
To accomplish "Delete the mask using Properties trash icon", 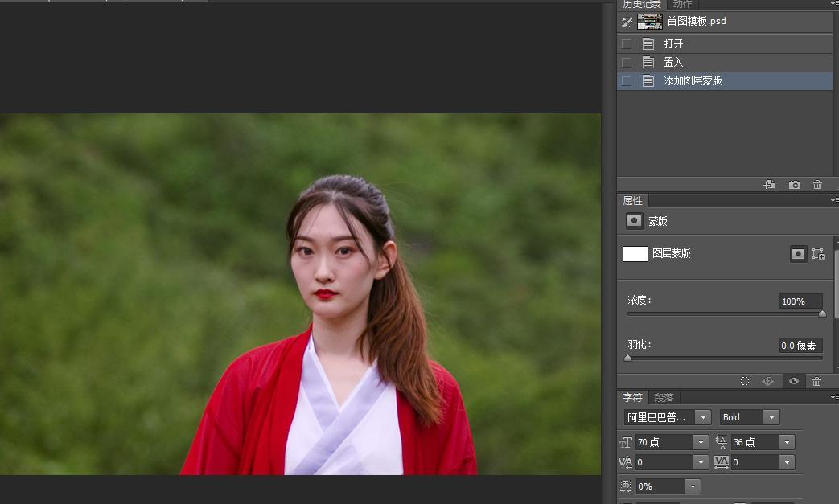I will pyautogui.click(x=817, y=381).
